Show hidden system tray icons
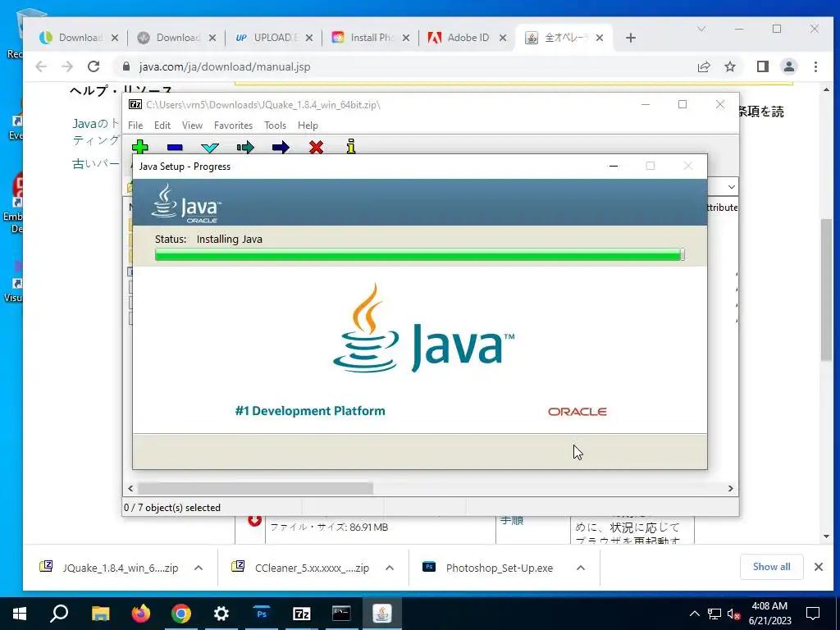The height and width of the screenshot is (630, 840). coord(694,614)
